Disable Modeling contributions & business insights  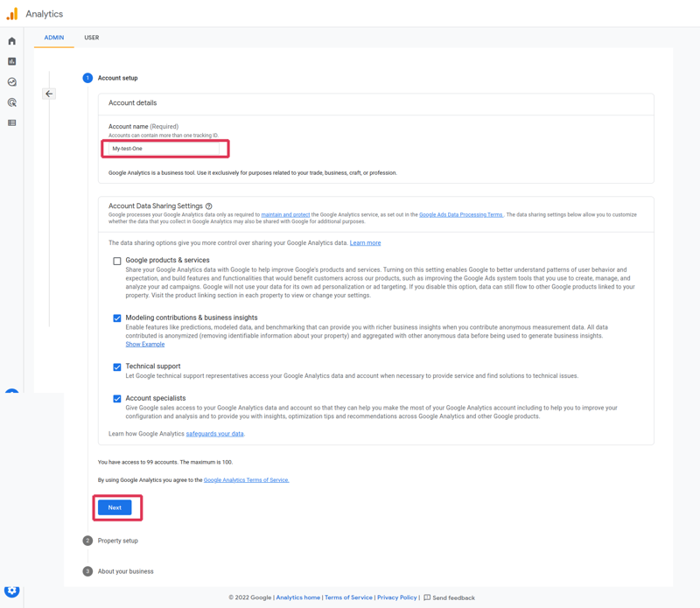[115, 318]
